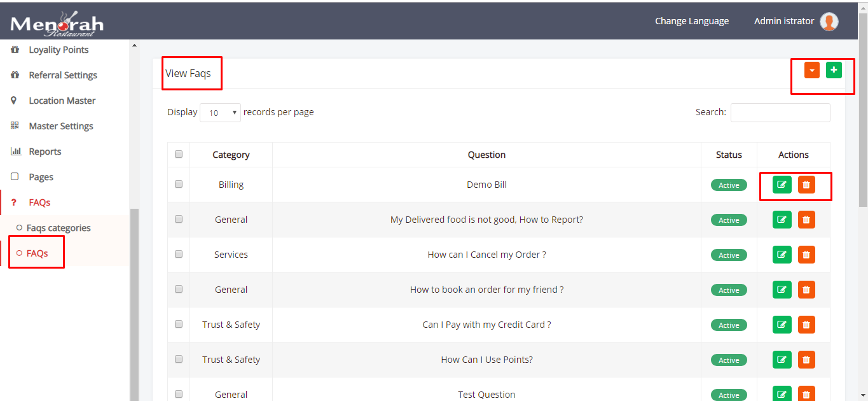Collapse the FAQs parent menu in sidebar
The height and width of the screenshot is (401, 868).
[x=39, y=202]
